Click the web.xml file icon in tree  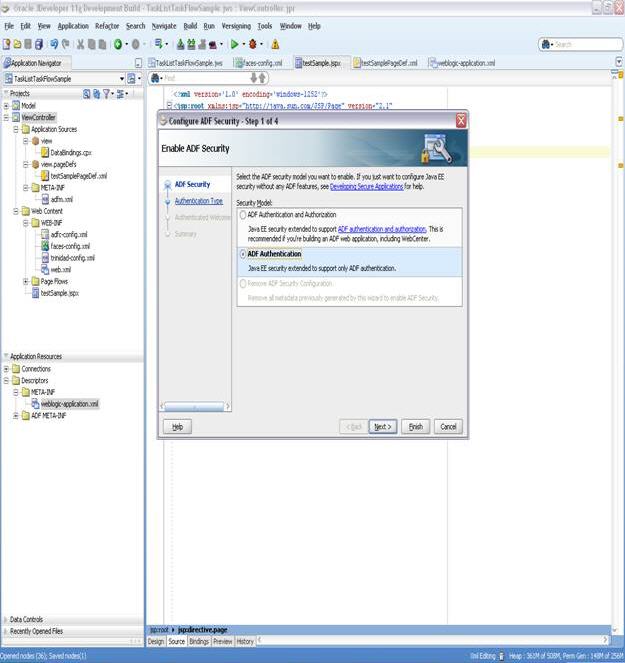45,269
